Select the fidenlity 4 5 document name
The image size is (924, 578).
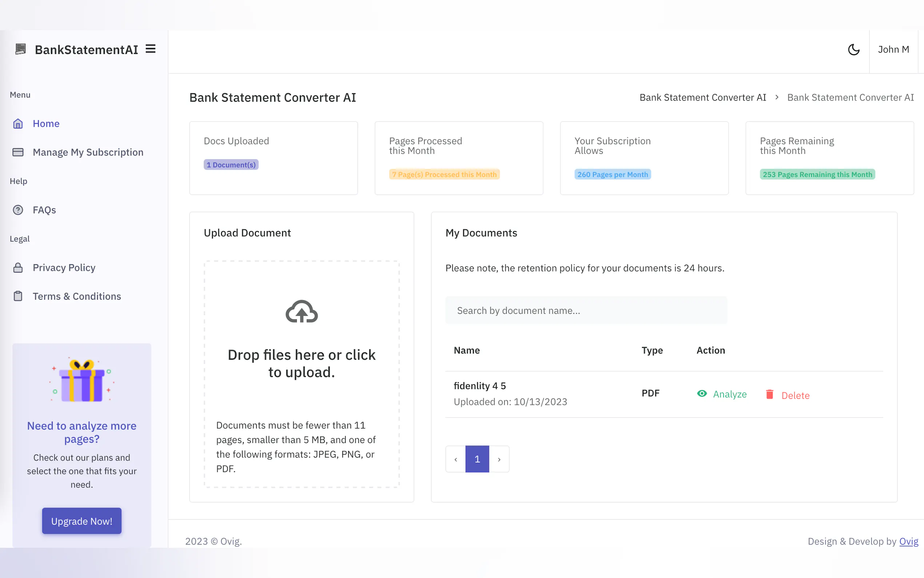(x=480, y=385)
